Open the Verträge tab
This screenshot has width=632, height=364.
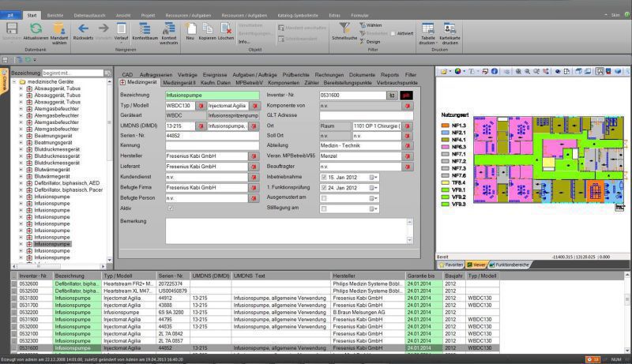tap(187, 75)
